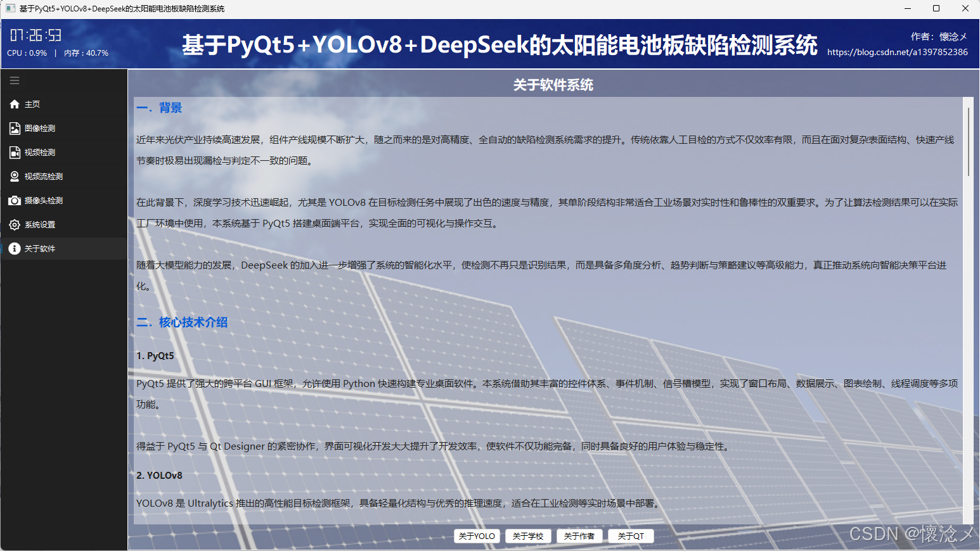The width and height of the screenshot is (980, 551).
Task: Click the digital clock display
Action: (36, 35)
